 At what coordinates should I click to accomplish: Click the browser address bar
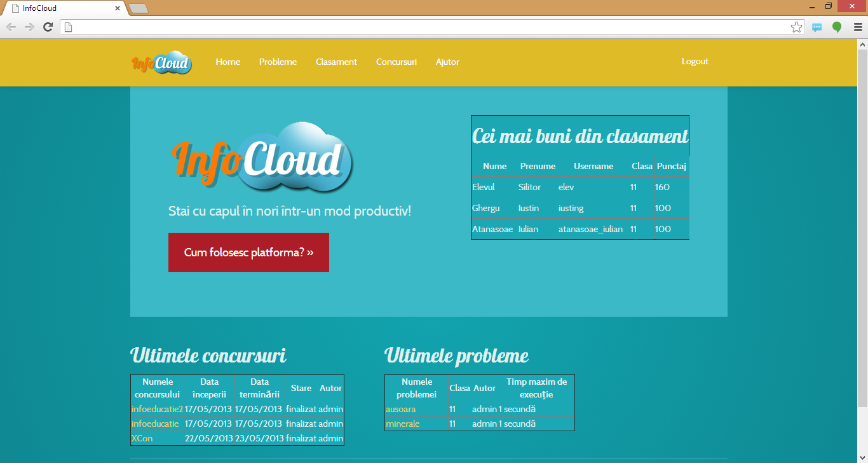[x=426, y=27]
